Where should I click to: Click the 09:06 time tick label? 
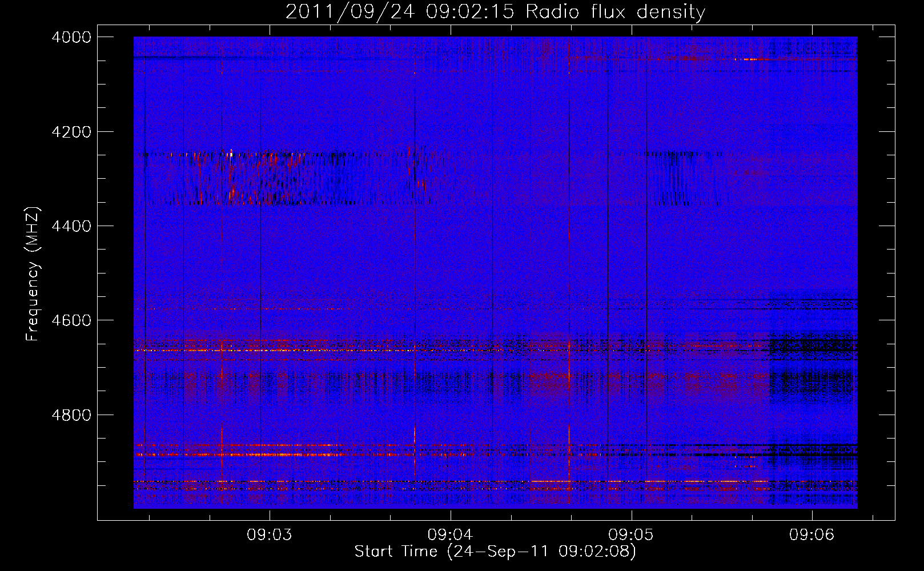tap(812, 535)
